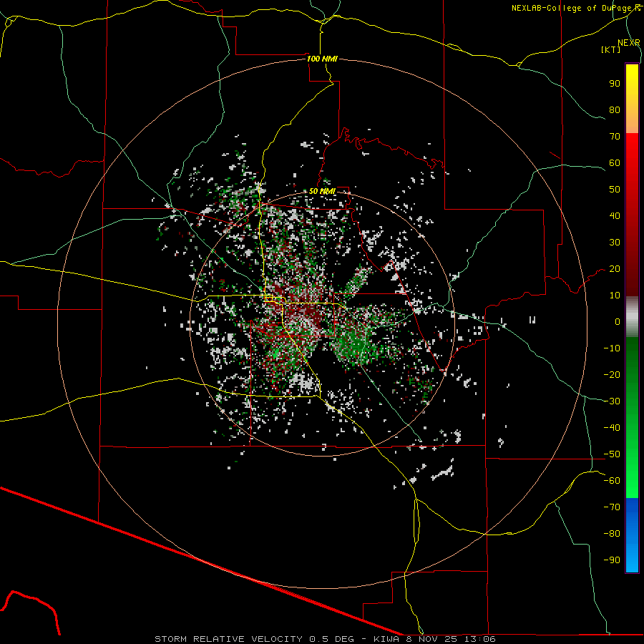Click the NEXLAB-College of DuPage credit text
644x644 pixels.
click(576, 8)
